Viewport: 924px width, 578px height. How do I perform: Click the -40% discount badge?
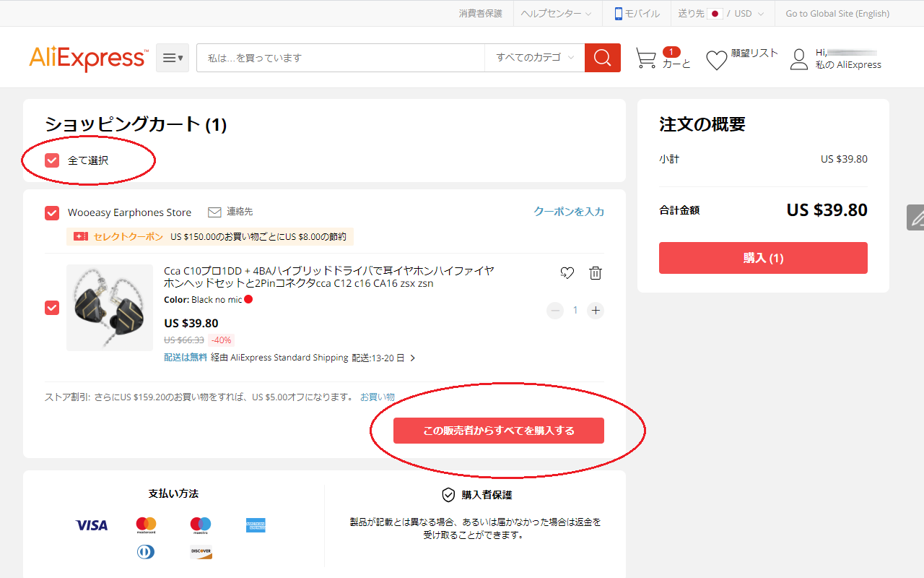[x=222, y=340]
